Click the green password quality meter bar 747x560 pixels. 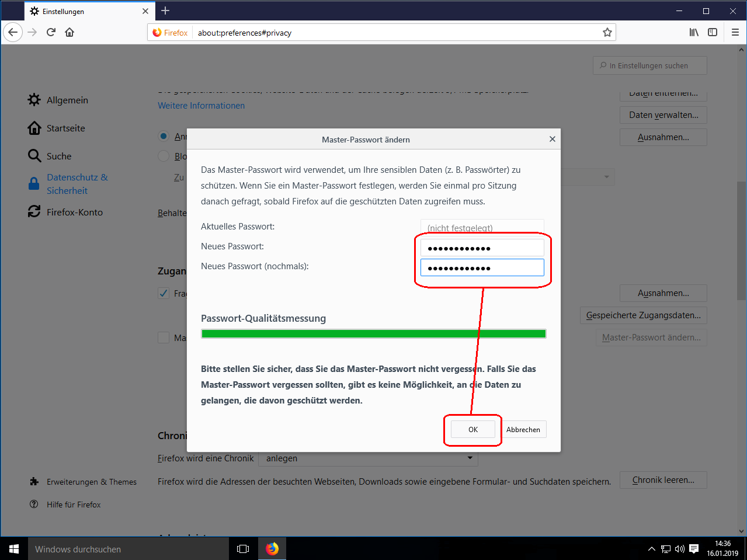coord(373,334)
